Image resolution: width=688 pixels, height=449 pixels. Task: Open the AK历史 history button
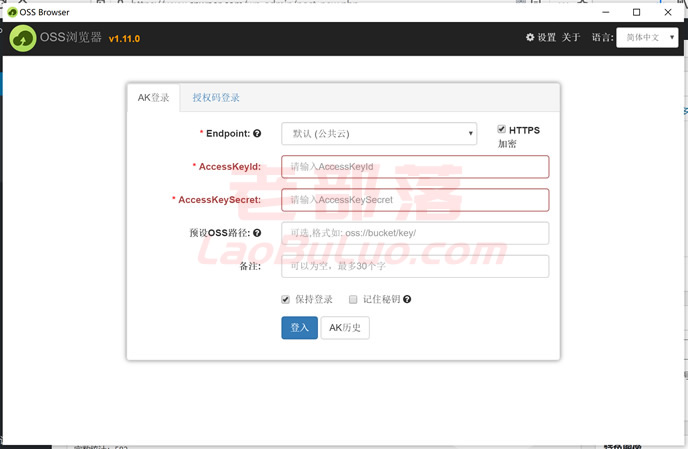pyautogui.click(x=345, y=327)
